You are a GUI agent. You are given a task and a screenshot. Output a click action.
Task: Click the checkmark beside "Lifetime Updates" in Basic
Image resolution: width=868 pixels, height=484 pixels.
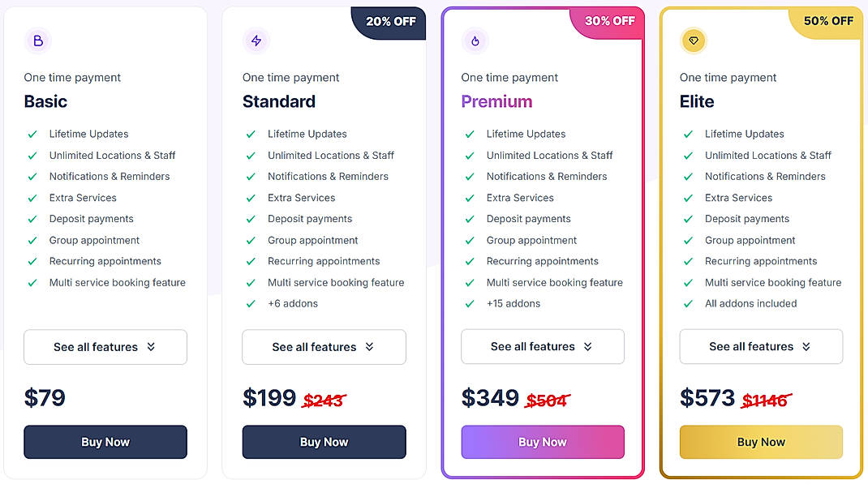(32, 134)
